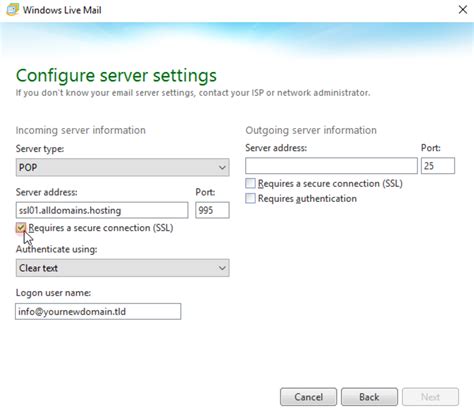Click the outgoing Server address field
The width and height of the screenshot is (474, 417).
point(331,166)
